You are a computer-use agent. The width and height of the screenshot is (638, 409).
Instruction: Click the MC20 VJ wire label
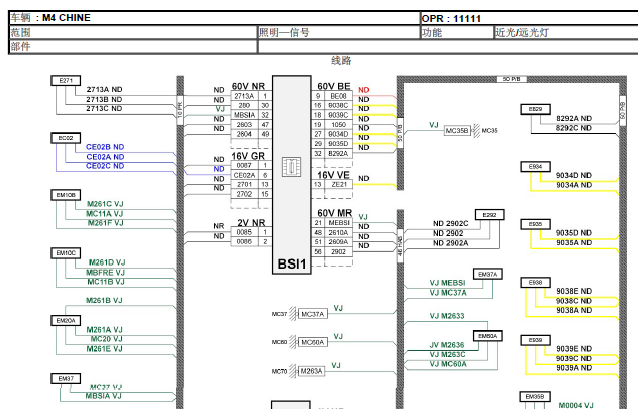point(106,339)
